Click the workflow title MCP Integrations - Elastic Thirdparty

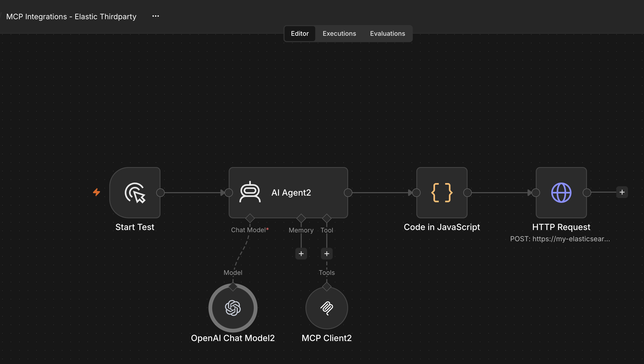click(x=71, y=17)
